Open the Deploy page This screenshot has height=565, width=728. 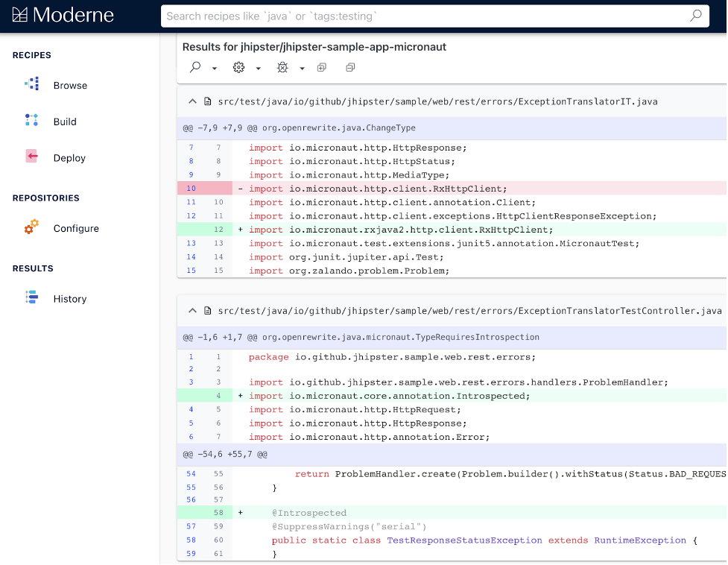[69, 158]
